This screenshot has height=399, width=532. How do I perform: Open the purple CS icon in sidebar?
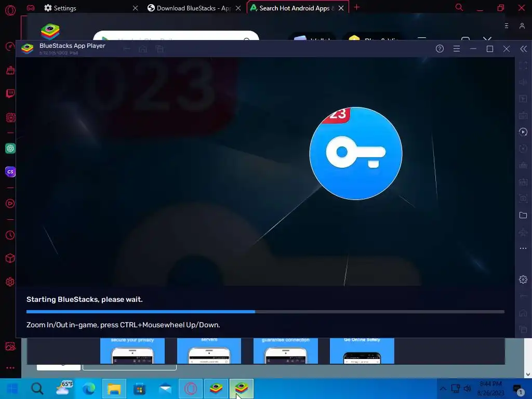tap(10, 171)
